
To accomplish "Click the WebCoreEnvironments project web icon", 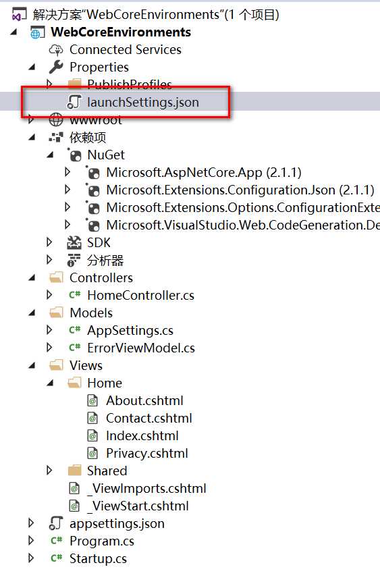I will (37, 32).
